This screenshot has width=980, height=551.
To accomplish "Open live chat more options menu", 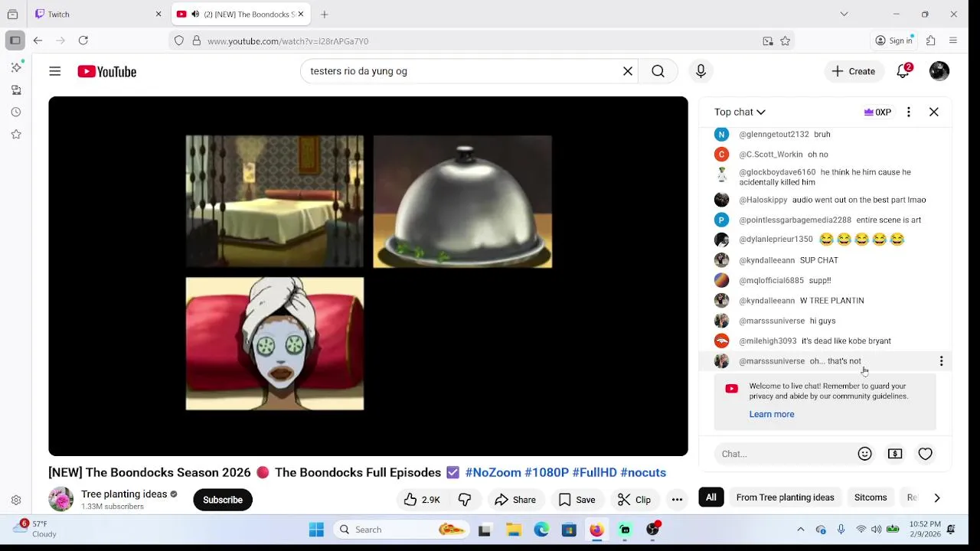I will point(909,112).
